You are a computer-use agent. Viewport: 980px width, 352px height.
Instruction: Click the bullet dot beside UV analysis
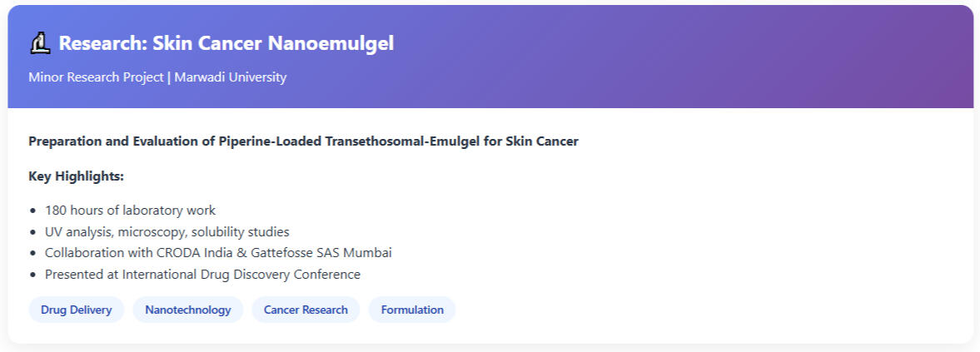click(x=32, y=232)
